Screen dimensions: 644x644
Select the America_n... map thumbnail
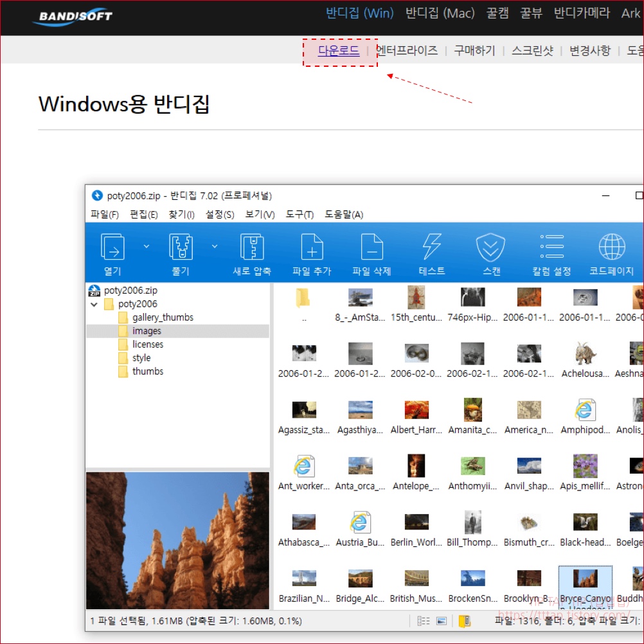(x=529, y=410)
